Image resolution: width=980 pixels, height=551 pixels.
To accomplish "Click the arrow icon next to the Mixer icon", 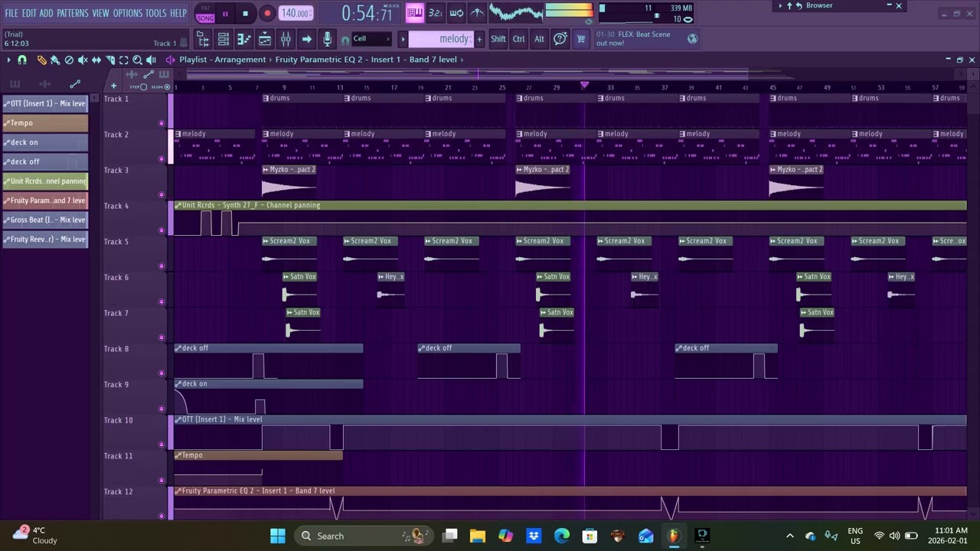I will click(x=306, y=38).
